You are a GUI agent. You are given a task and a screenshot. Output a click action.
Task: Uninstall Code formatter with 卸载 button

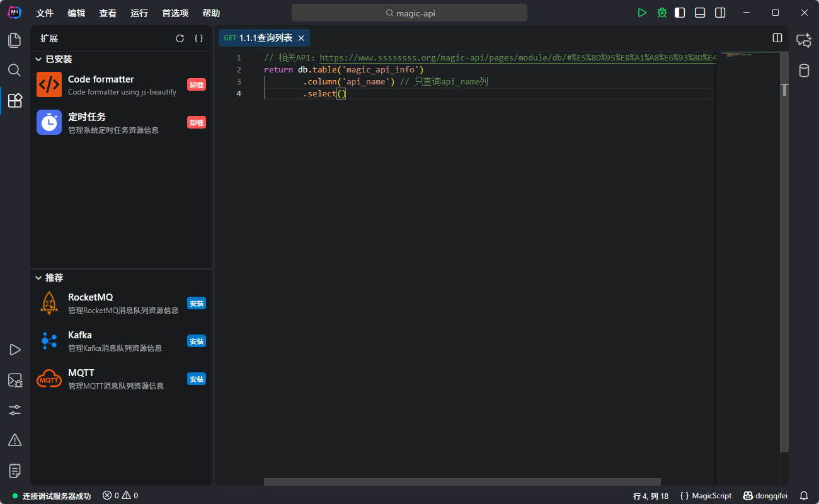(x=197, y=84)
